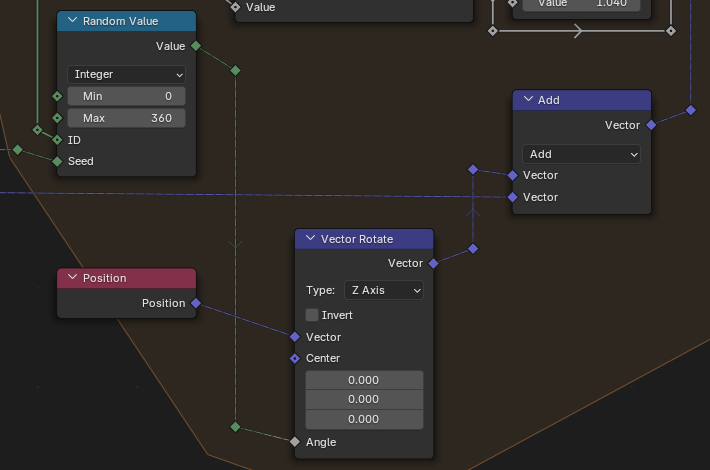Open the Add operation dropdown
The width and height of the screenshot is (710, 470).
click(581, 154)
